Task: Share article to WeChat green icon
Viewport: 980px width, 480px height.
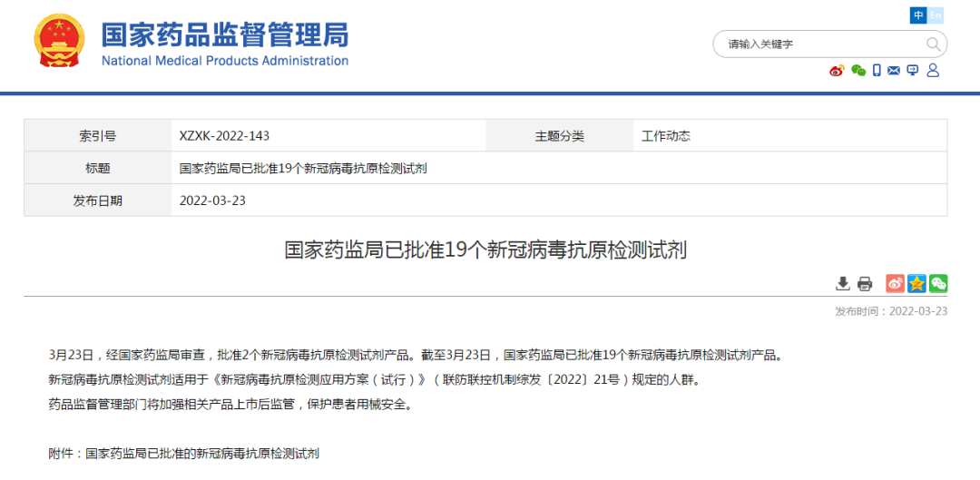Action: point(938,283)
